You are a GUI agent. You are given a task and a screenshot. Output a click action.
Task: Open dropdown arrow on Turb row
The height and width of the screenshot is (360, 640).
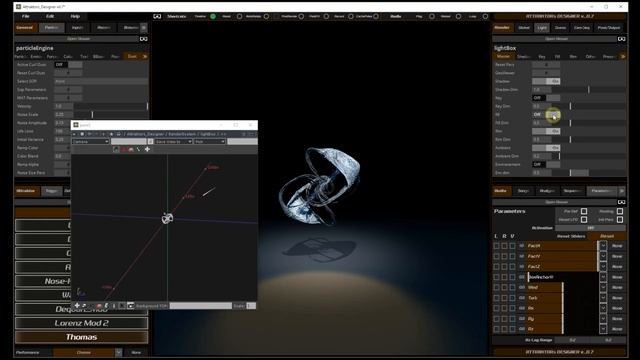[603, 298]
